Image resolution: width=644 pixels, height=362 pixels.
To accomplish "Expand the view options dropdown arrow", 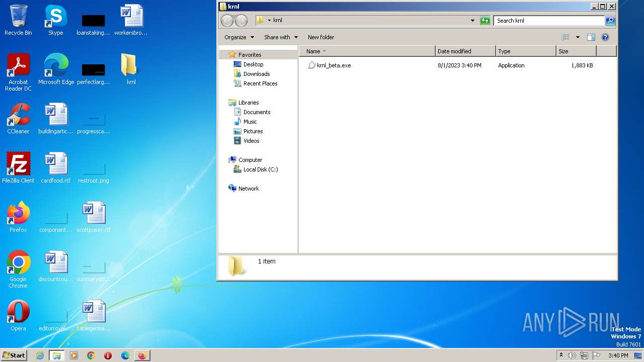I will pos(578,37).
